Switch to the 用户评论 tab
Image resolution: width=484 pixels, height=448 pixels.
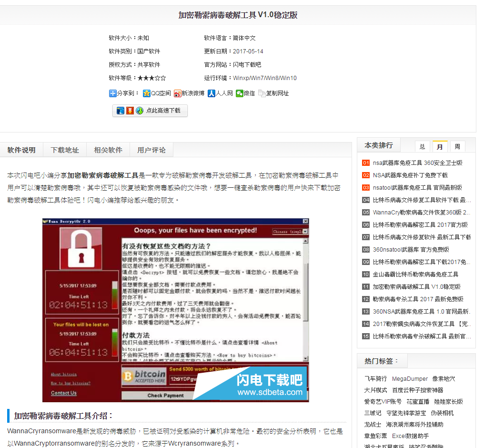tap(151, 150)
